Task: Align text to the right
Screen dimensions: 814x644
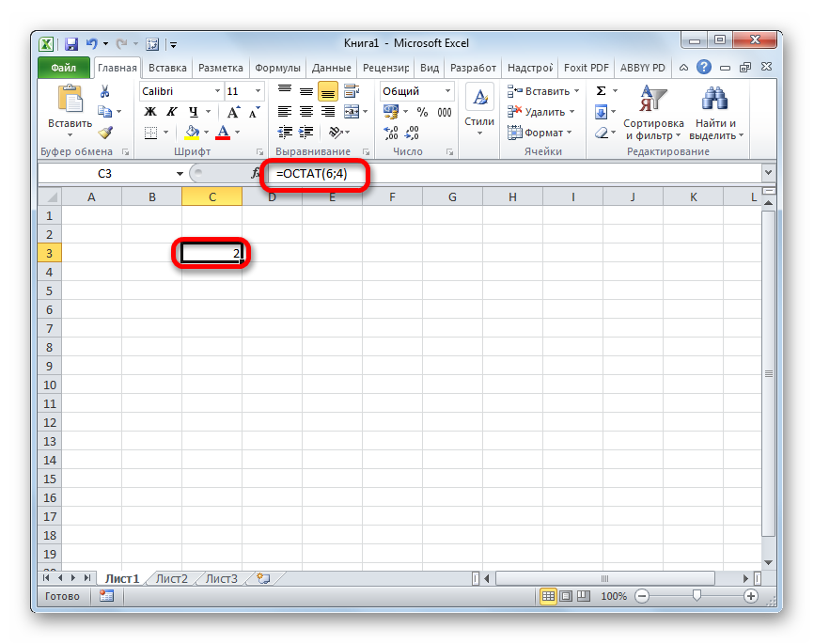Action: point(328,112)
